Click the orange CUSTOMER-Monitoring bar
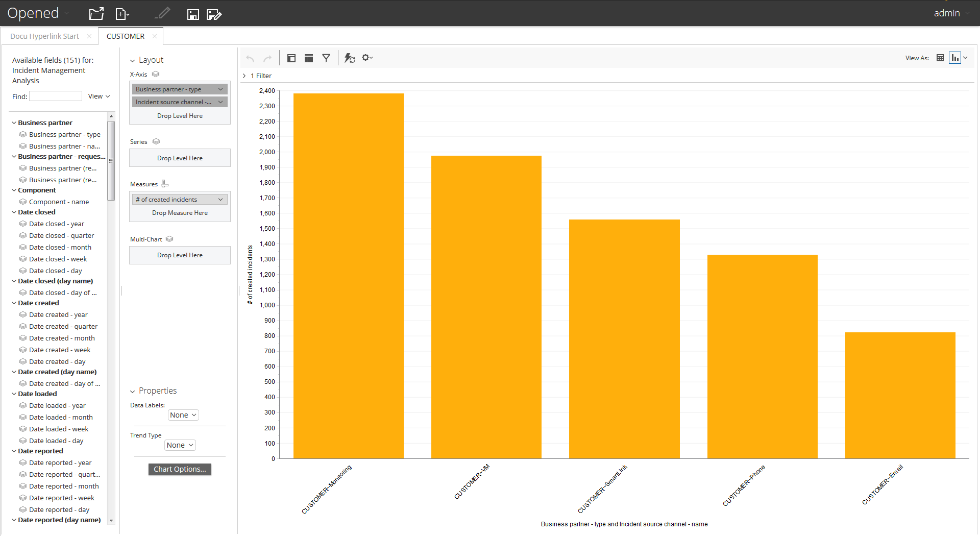 click(x=349, y=276)
